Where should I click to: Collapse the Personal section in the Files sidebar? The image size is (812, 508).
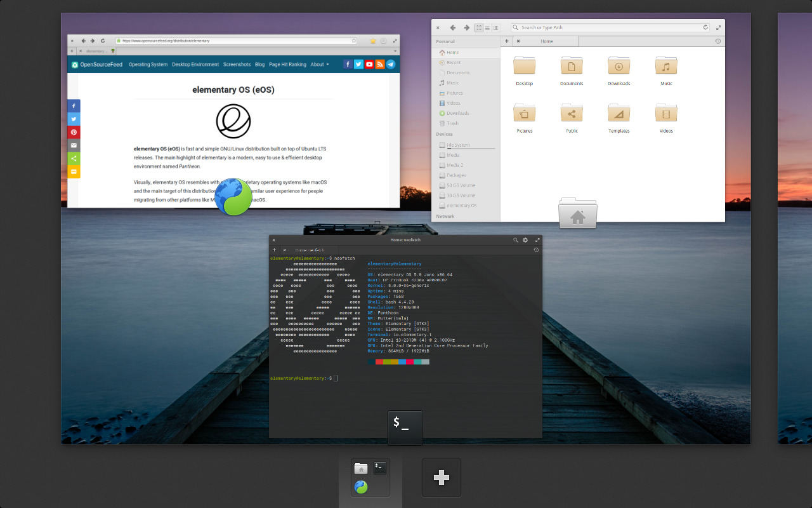445,41
